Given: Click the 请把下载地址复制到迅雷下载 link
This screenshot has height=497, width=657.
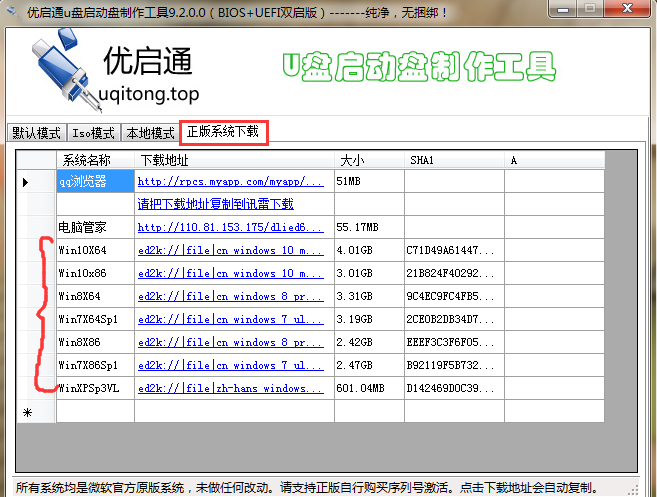Looking at the screenshot, I should point(215,204).
